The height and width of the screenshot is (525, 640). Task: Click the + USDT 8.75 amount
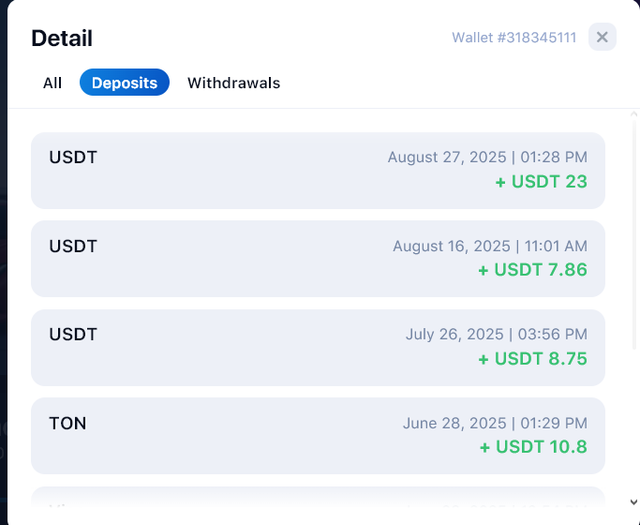533,359
